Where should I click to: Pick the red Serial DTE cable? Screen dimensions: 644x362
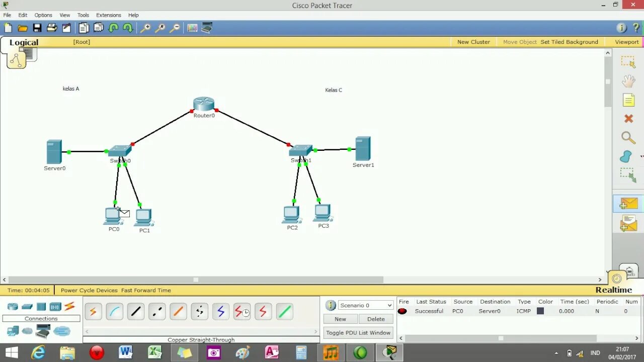pos(263,312)
